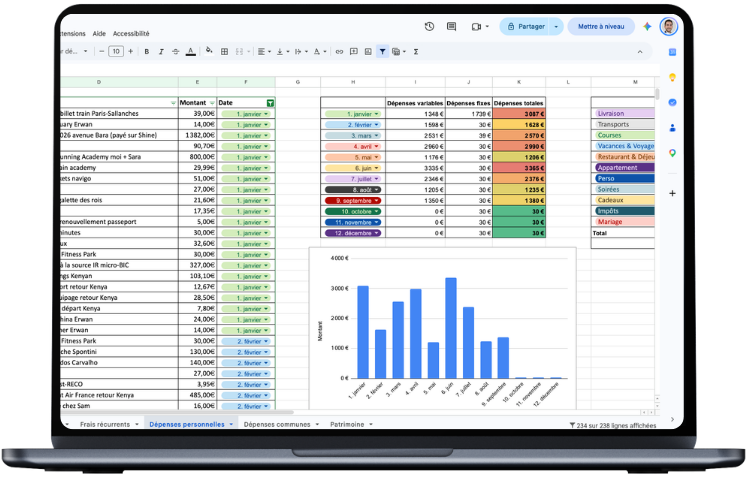Viewport: 747px width, 477px height.
Task: Open Google Keep side panel
Action: click(x=672, y=77)
